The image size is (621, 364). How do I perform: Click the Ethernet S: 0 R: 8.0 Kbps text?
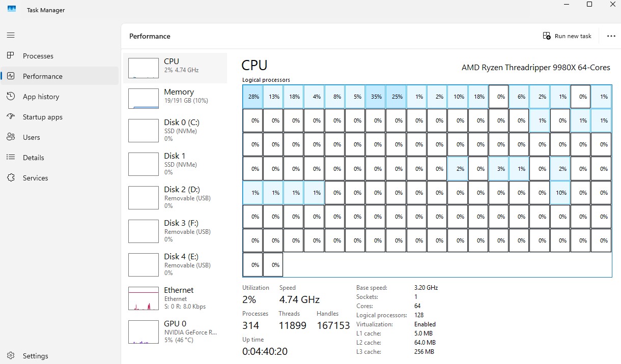tap(185, 307)
